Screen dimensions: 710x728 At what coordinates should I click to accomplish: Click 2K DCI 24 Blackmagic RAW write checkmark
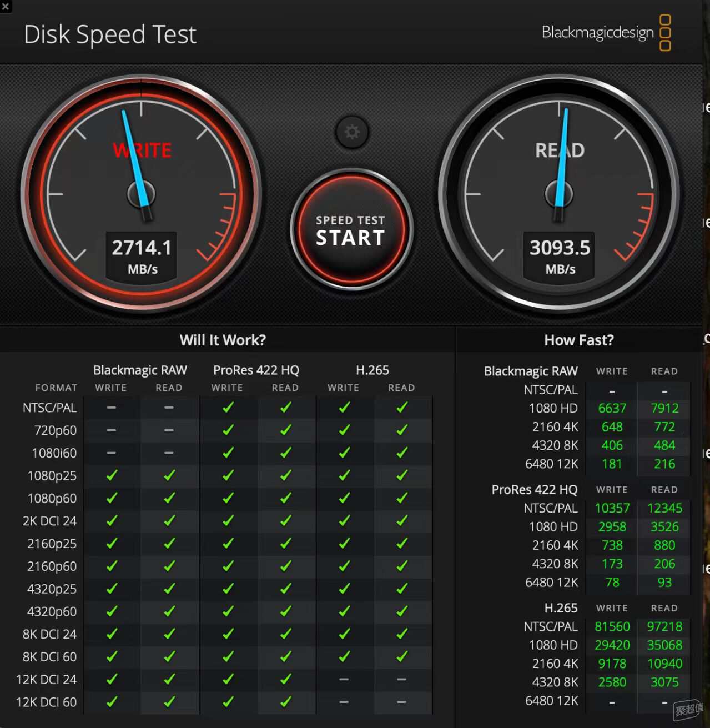[x=112, y=521]
